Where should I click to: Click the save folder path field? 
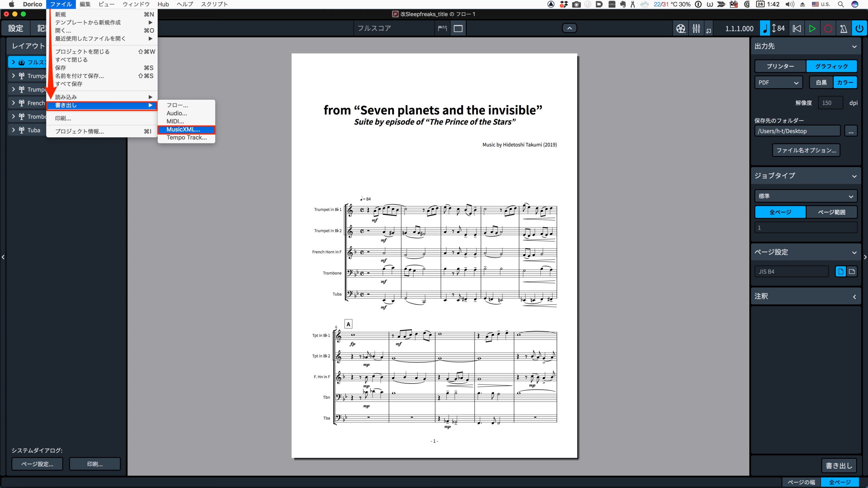pos(797,131)
